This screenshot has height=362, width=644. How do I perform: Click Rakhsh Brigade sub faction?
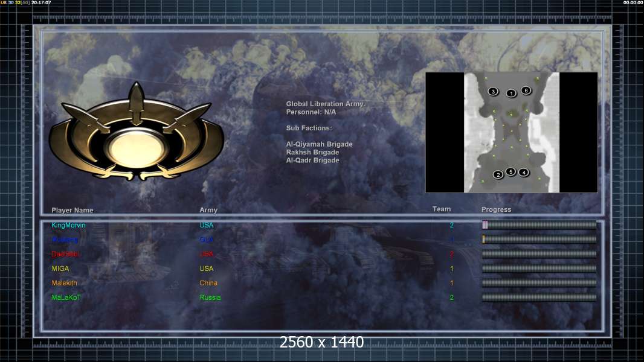[312, 152]
